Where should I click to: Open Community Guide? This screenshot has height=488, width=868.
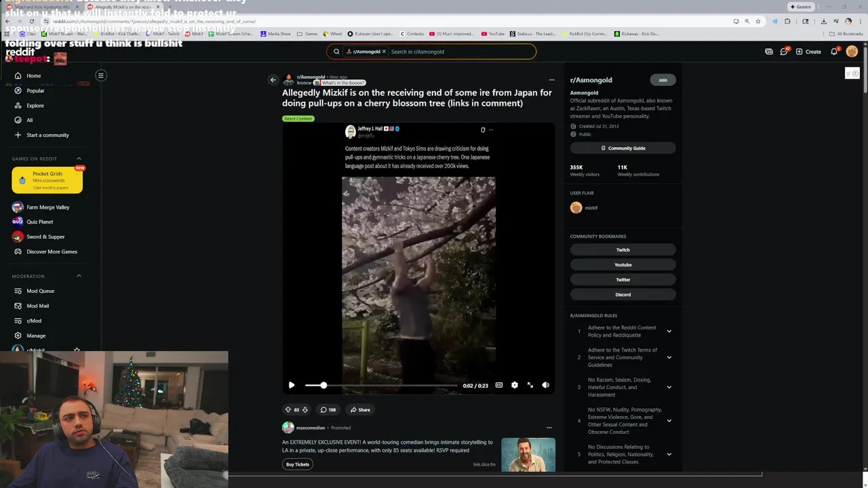(x=623, y=148)
